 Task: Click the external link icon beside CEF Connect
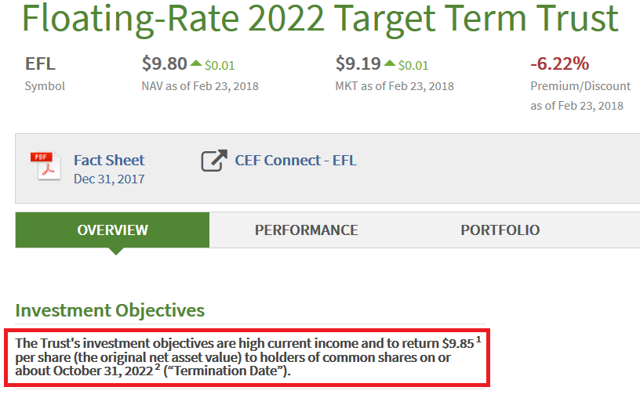[x=214, y=161]
